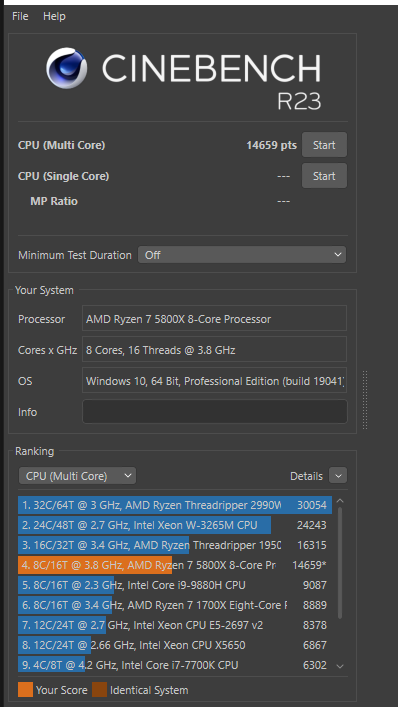The height and width of the screenshot is (707, 398).
Task: Open the Minimum Test Duration dropdown
Action: point(242,255)
